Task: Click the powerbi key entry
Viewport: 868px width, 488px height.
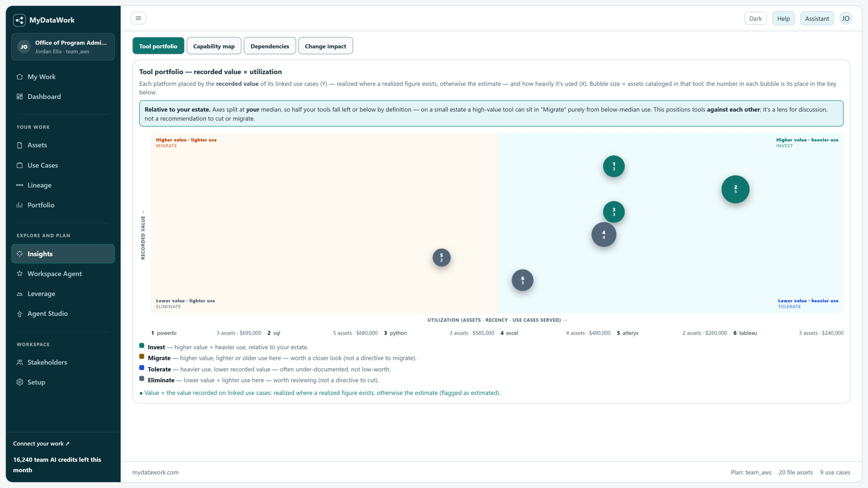Action: (206, 333)
